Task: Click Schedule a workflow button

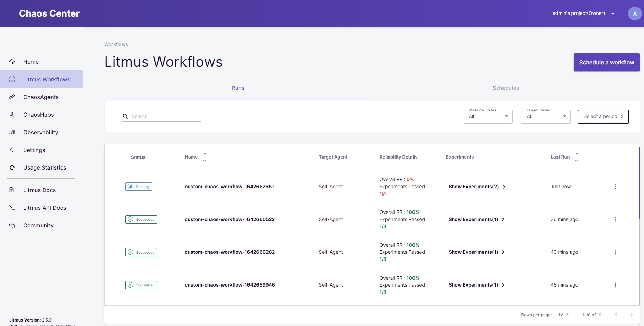Action: click(x=606, y=62)
